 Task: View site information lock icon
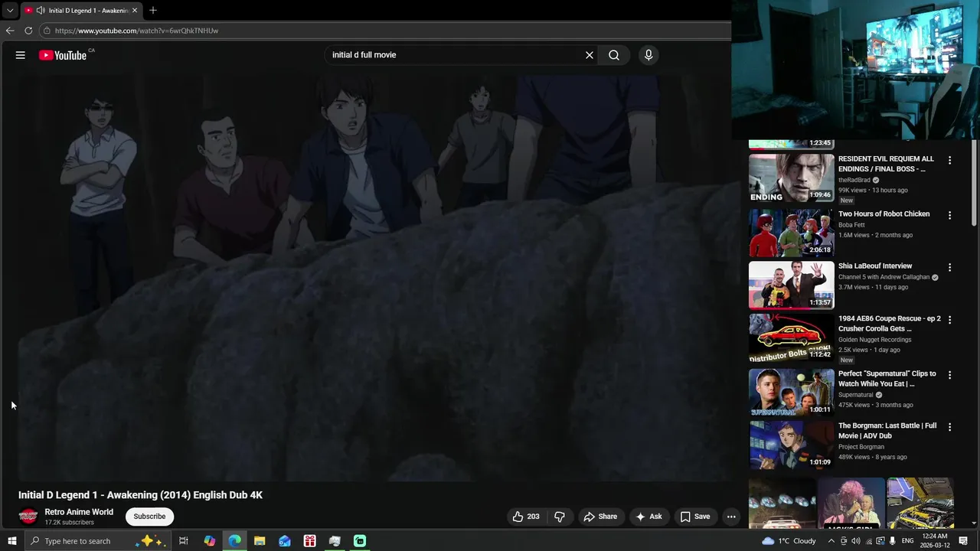47,31
